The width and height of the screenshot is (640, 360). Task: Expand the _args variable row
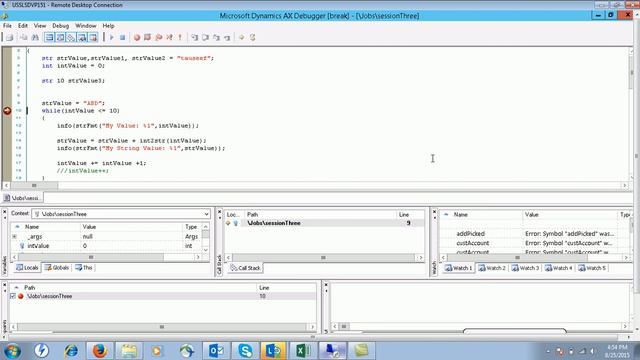point(14,236)
